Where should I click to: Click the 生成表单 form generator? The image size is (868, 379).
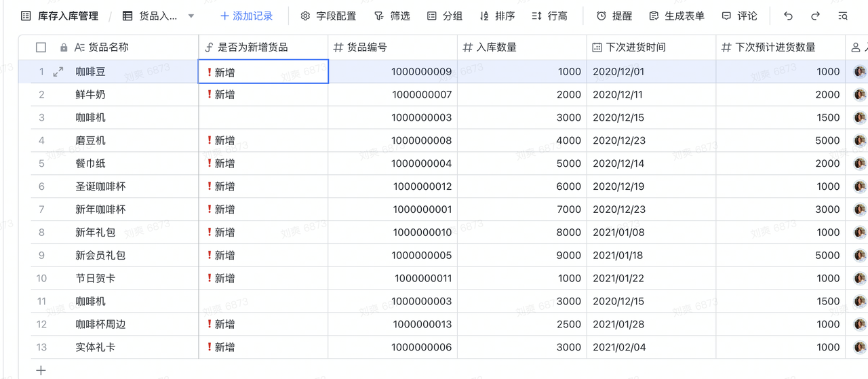pyautogui.click(x=676, y=16)
